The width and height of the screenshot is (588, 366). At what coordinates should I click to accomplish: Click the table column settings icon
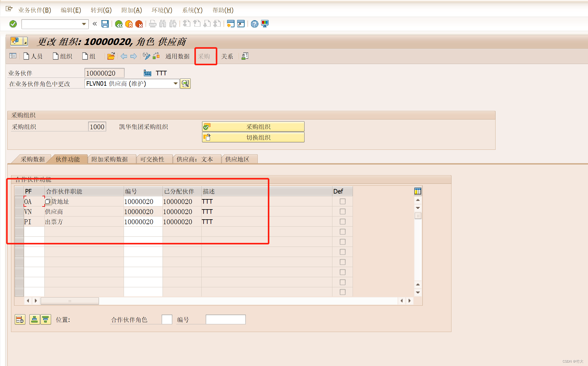[x=418, y=191]
